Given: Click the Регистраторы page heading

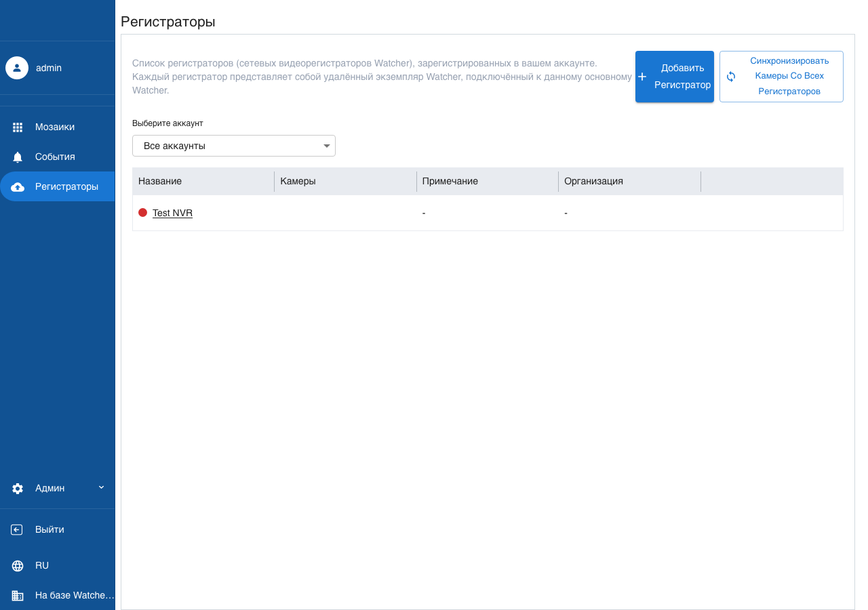Looking at the screenshot, I should coord(168,22).
